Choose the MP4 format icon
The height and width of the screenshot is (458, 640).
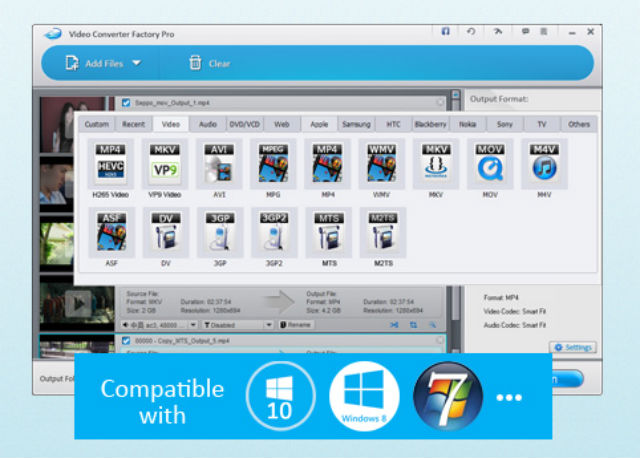tap(327, 164)
